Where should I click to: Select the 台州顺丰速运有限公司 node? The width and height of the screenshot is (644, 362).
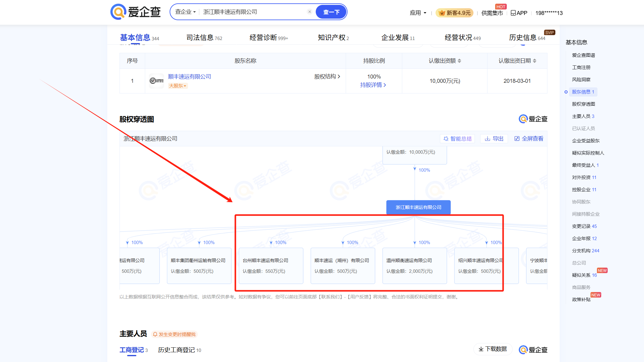[x=271, y=266]
